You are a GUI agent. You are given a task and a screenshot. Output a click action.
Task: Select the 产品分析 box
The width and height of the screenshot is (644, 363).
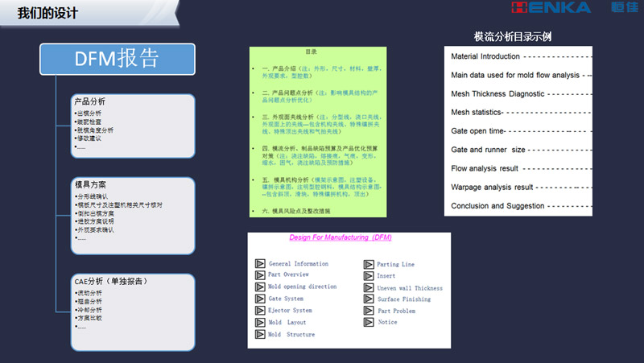[134, 126]
